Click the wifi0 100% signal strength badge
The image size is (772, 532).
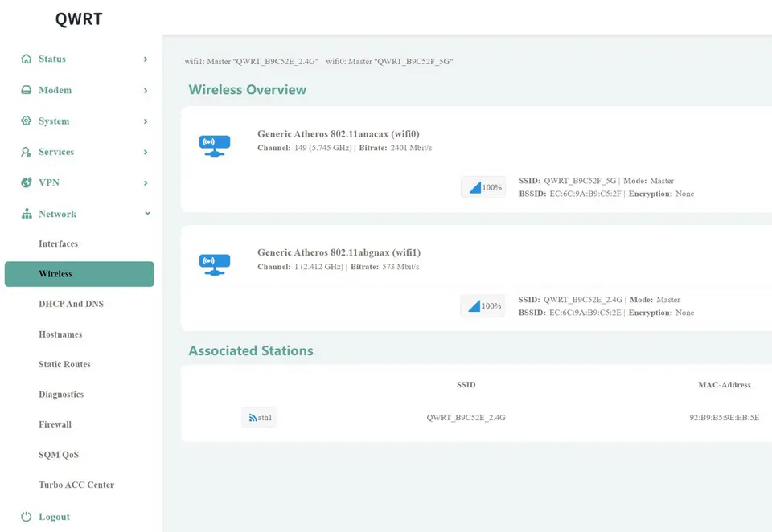(483, 187)
